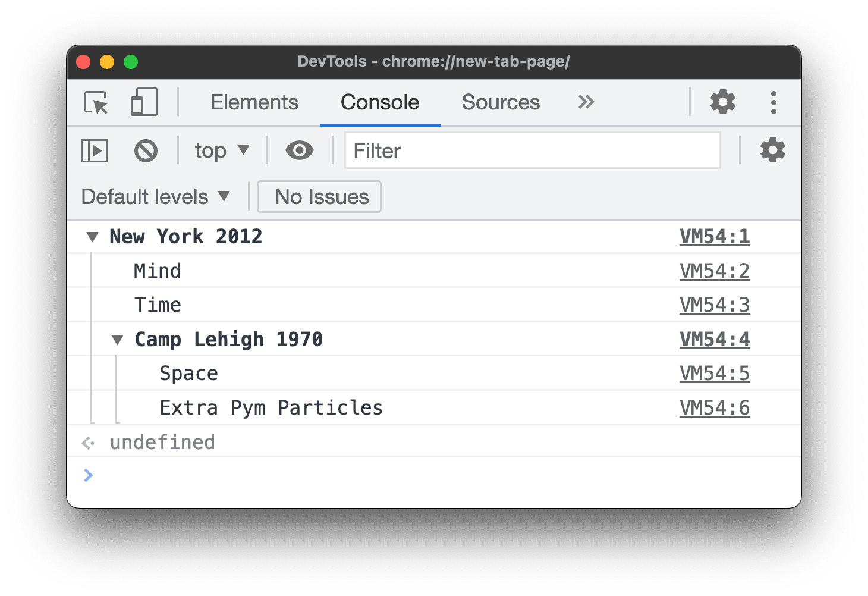868x596 pixels.
Task: Open DevTools main settings
Action: [x=722, y=102]
